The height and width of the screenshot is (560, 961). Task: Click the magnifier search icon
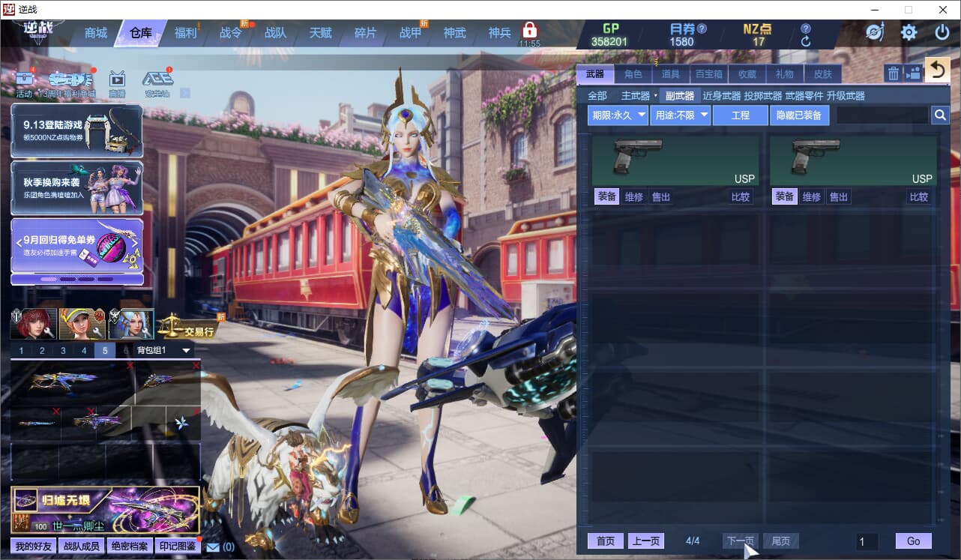(940, 115)
